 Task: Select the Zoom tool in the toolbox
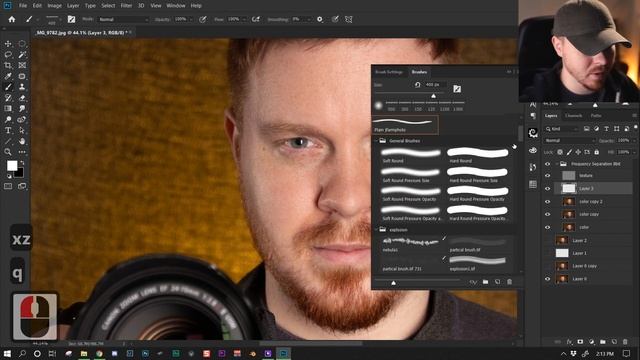pos(8,152)
